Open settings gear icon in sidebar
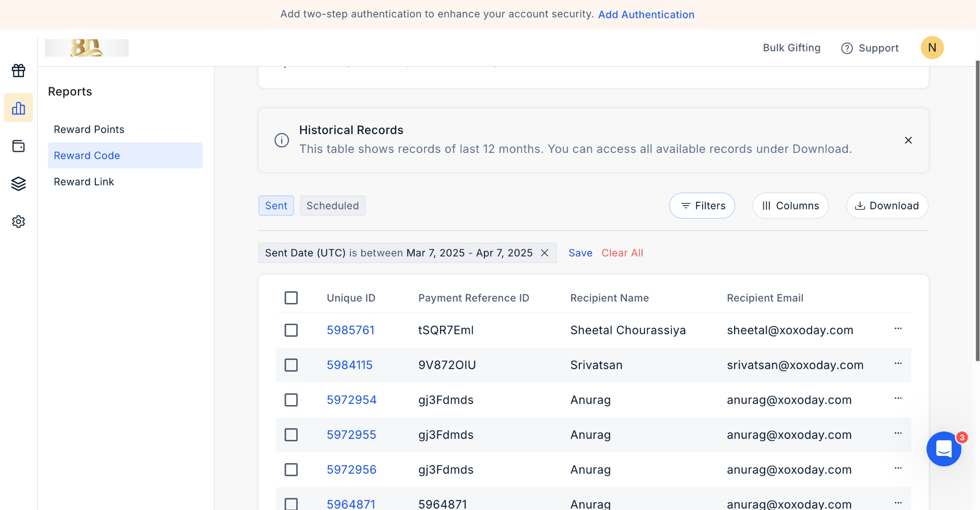Image resolution: width=980 pixels, height=510 pixels. click(x=18, y=222)
